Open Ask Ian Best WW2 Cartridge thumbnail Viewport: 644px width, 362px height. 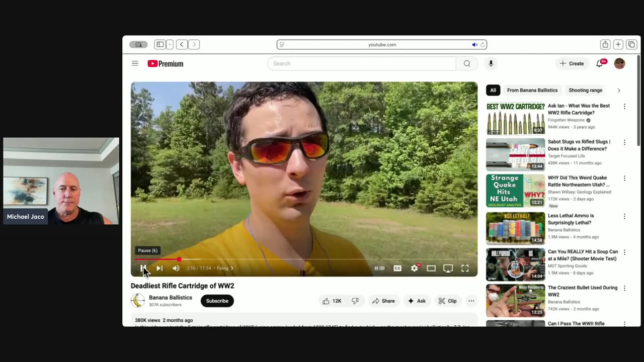tap(515, 119)
